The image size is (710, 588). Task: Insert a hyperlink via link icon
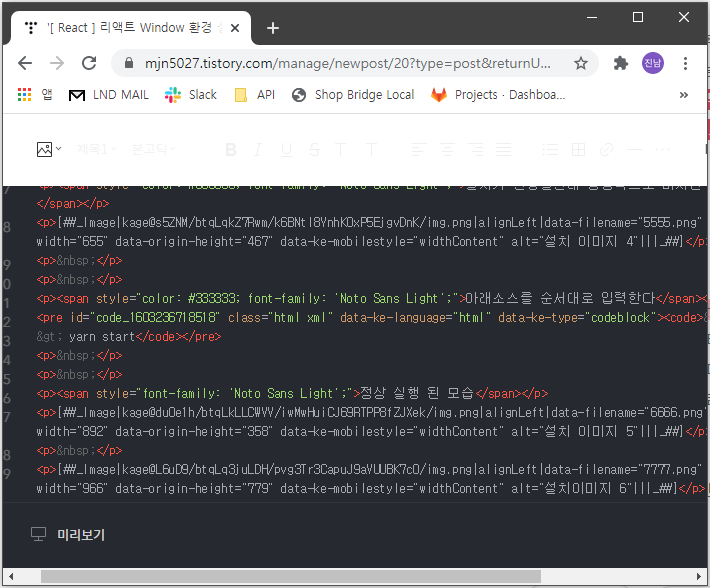tap(606, 149)
